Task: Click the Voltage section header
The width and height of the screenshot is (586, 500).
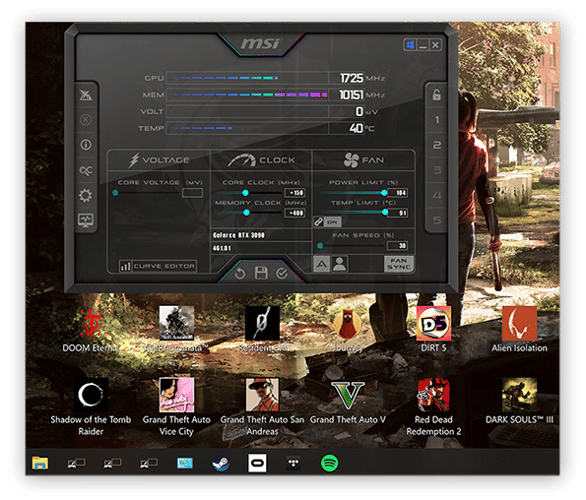Action: 159,160
